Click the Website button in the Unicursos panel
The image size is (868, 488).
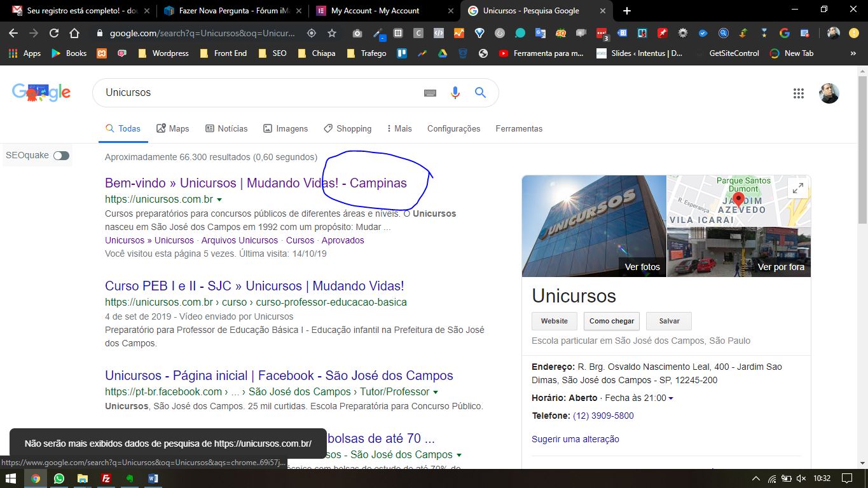[x=555, y=321]
